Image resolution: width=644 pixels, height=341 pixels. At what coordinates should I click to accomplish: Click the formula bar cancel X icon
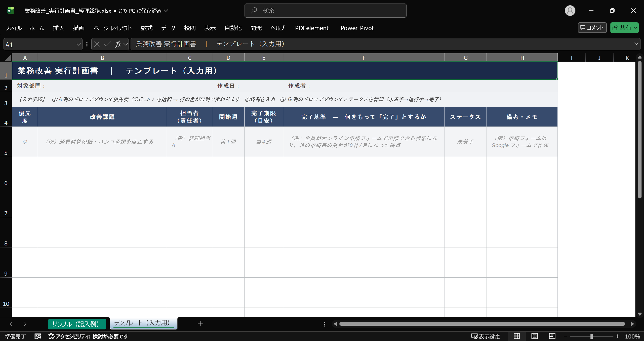tap(97, 44)
